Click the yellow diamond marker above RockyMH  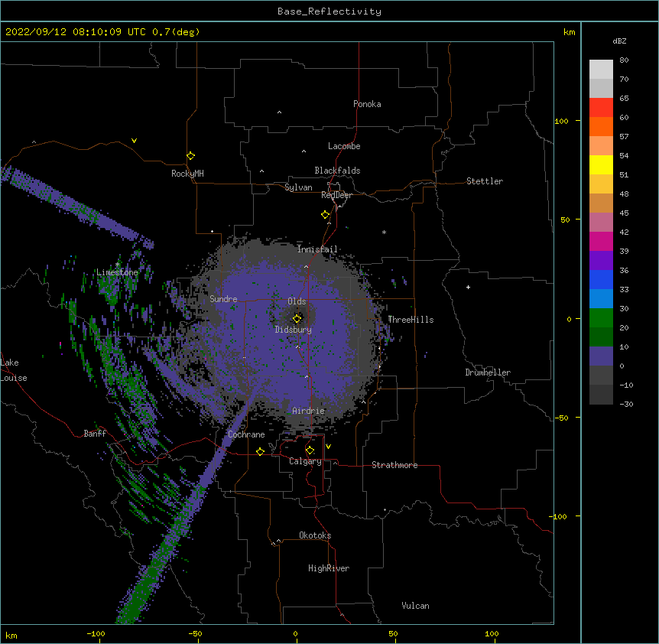[x=191, y=156]
